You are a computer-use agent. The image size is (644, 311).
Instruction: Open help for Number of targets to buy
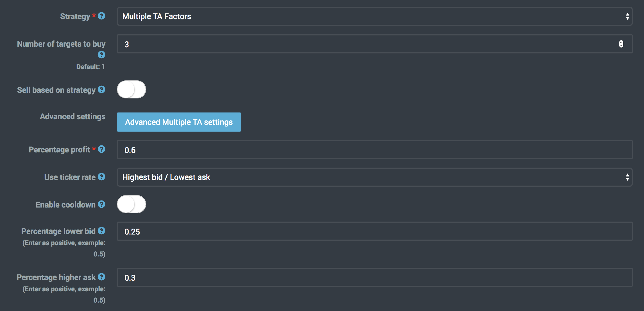[x=101, y=55]
